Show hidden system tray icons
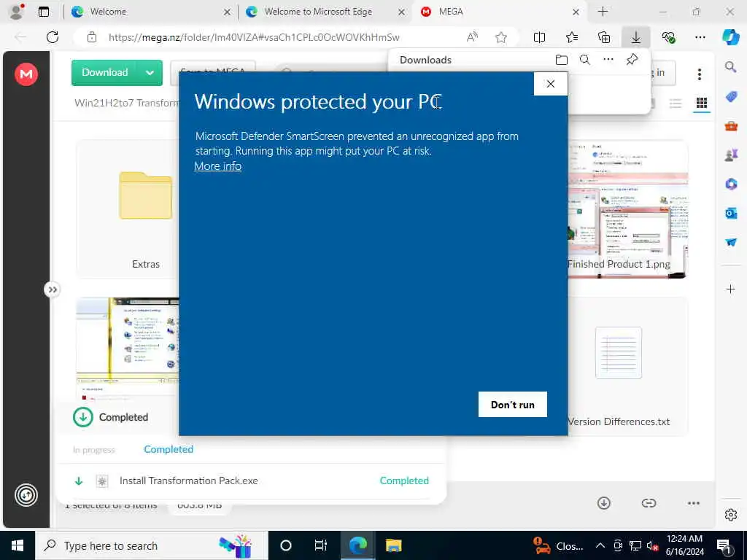Screen dimensions: 747x560 600,545
